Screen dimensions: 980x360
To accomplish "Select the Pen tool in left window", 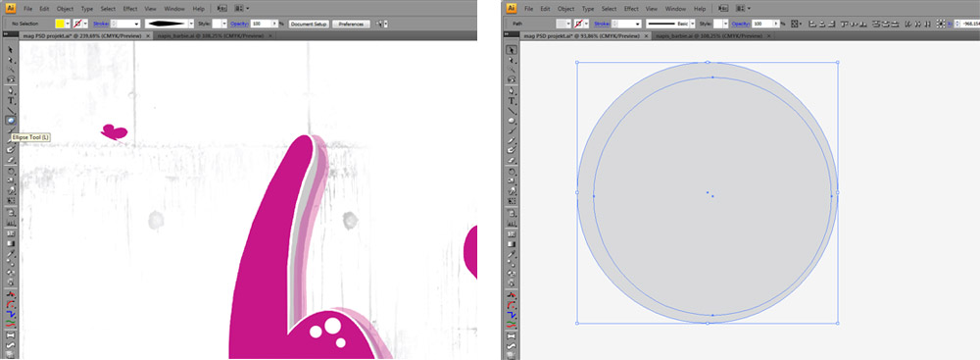I will point(11,91).
